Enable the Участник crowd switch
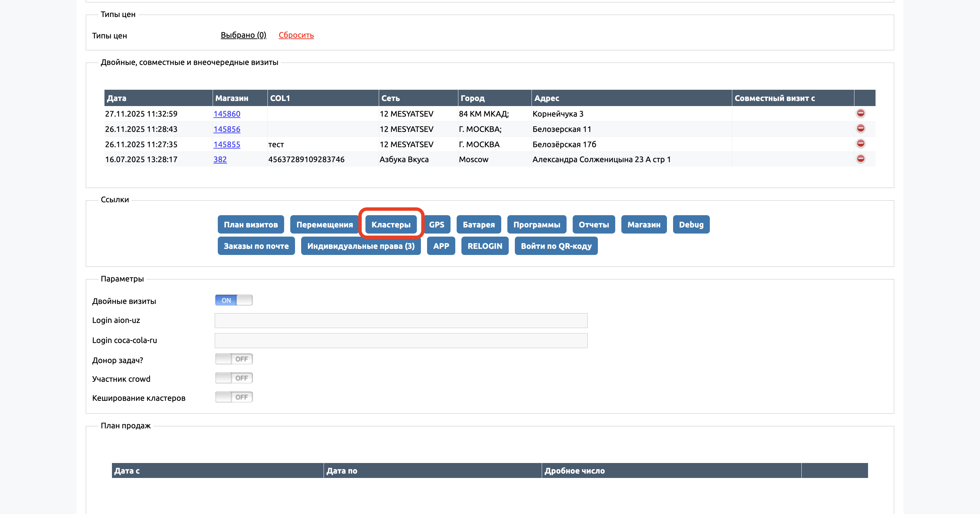980x514 pixels. 233,378
